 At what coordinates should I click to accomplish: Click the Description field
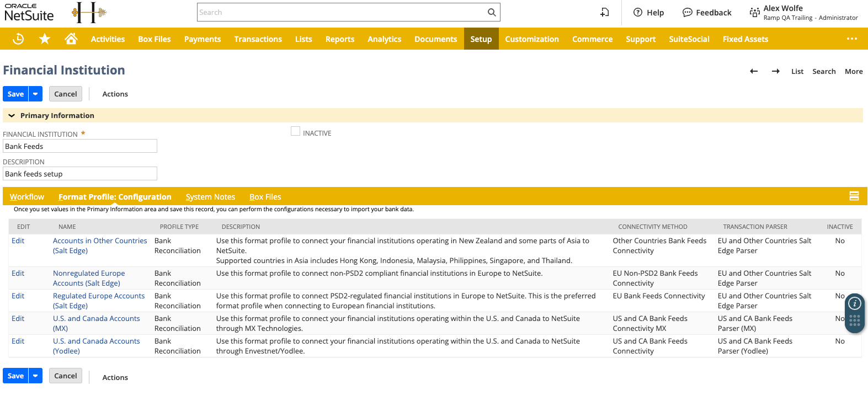tap(80, 174)
